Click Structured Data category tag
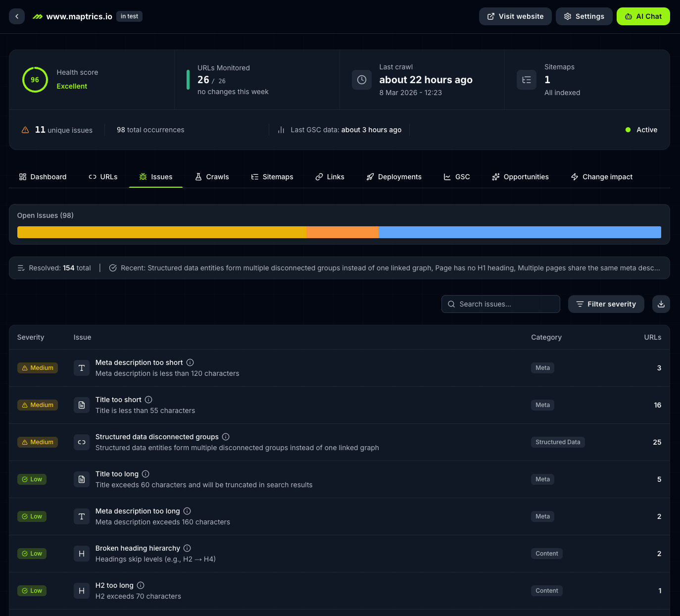The width and height of the screenshot is (680, 616). coord(558,442)
